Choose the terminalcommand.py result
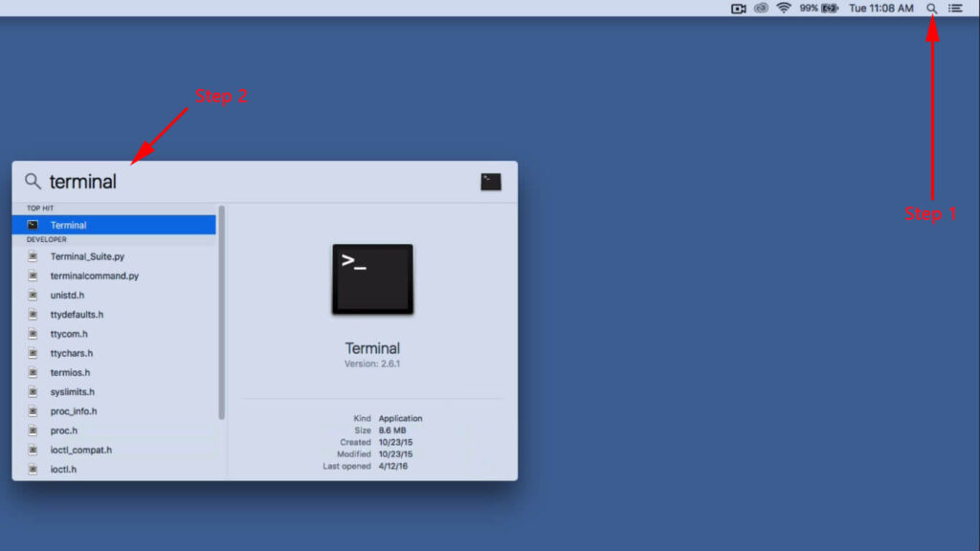 click(114, 275)
